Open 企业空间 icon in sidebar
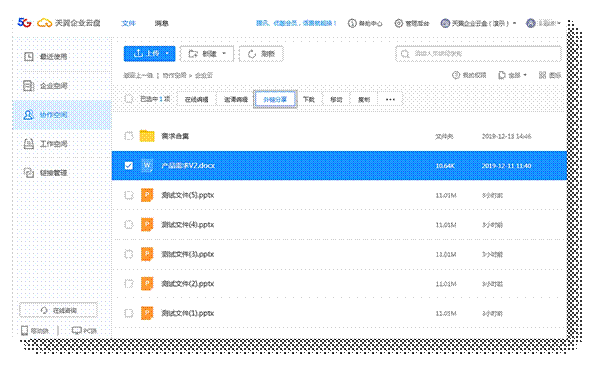This screenshot has height=374, width=602. pyautogui.click(x=29, y=86)
